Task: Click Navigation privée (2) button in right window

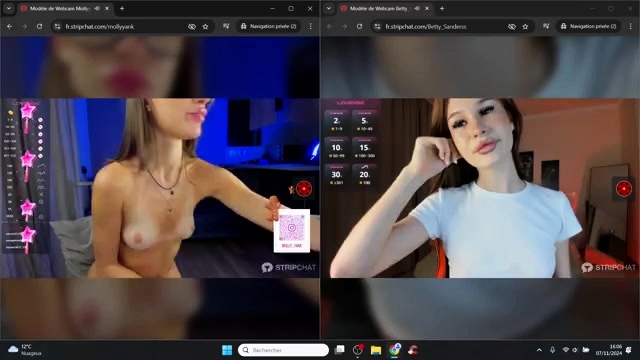Action: [x=589, y=26]
